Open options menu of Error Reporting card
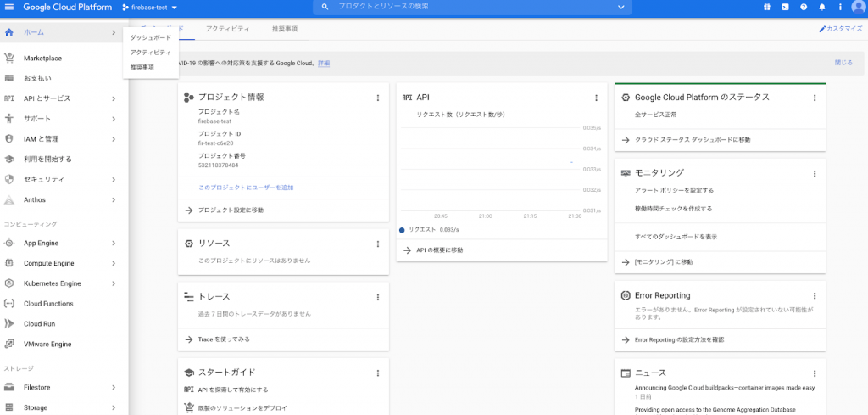Viewport: 868px width, 415px height. [x=815, y=296]
